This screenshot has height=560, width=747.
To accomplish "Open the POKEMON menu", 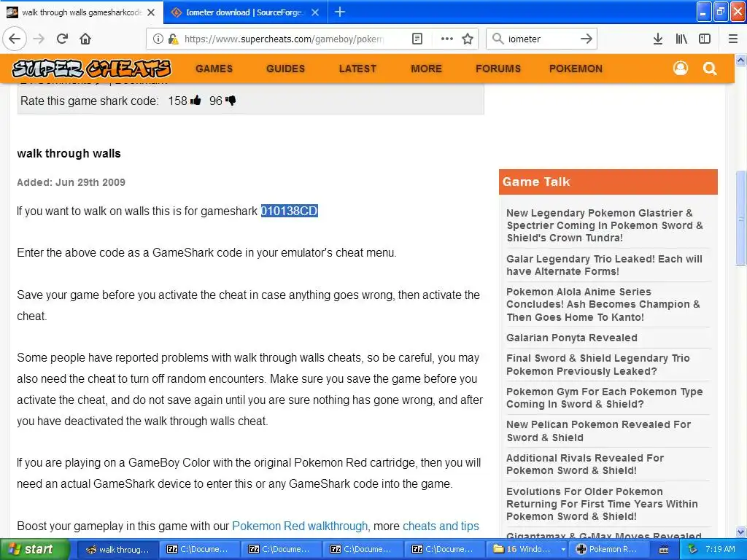I will coord(576,69).
